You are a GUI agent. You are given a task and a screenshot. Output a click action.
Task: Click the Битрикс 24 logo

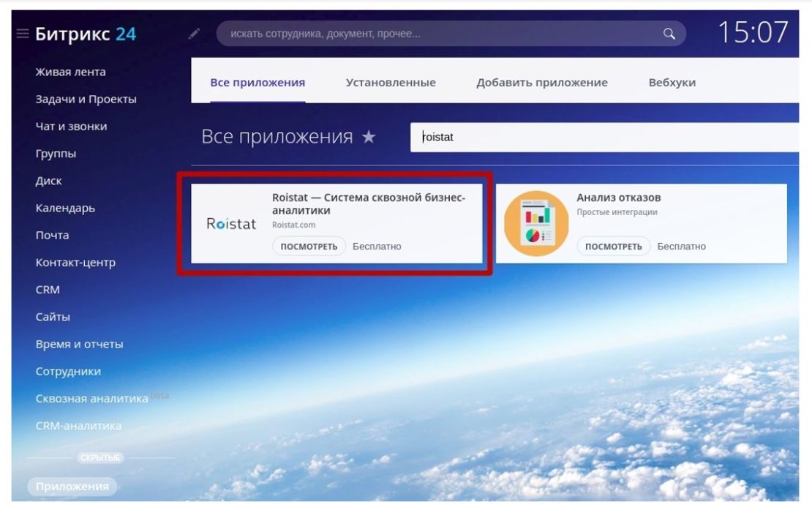click(86, 34)
